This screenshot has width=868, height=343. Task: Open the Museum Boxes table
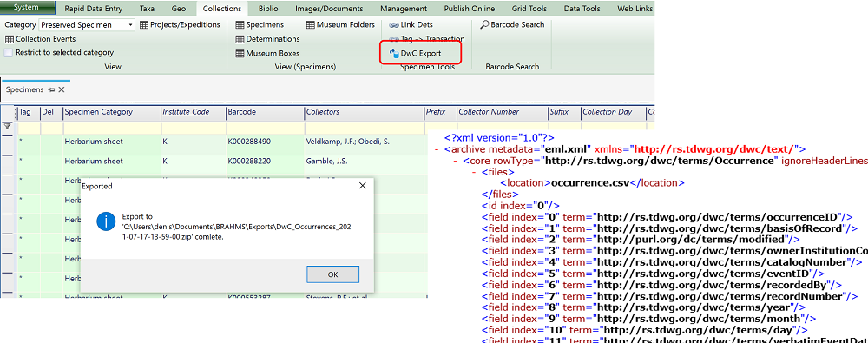click(x=267, y=54)
